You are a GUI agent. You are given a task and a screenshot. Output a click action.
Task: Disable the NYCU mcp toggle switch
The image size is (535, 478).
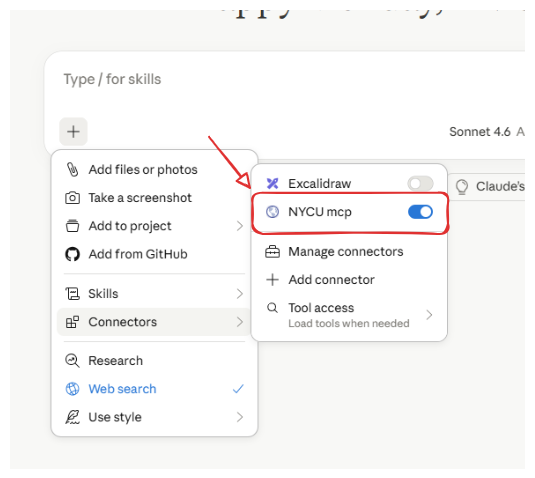420,212
